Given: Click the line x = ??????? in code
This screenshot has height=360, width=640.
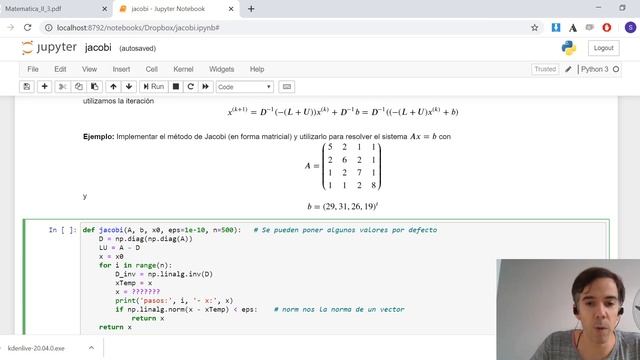Looking at the screenshot, I should [x=138, y=291].
